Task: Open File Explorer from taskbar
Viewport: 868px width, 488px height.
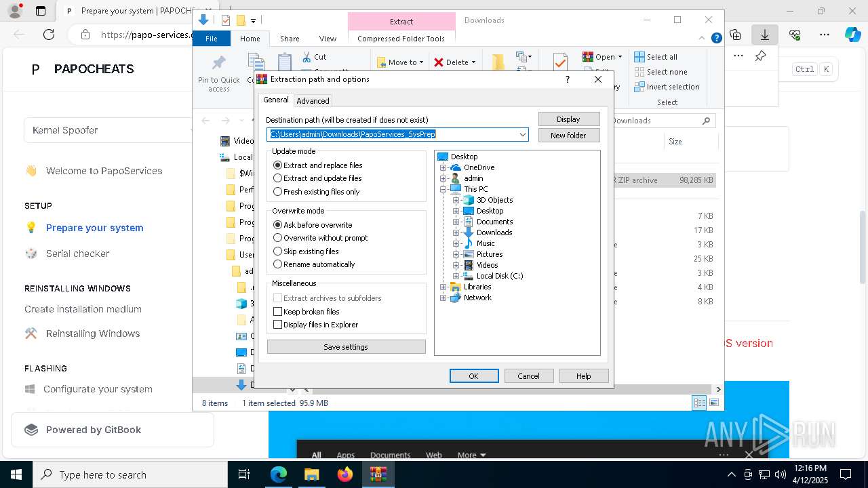Action: coord(311,474)
